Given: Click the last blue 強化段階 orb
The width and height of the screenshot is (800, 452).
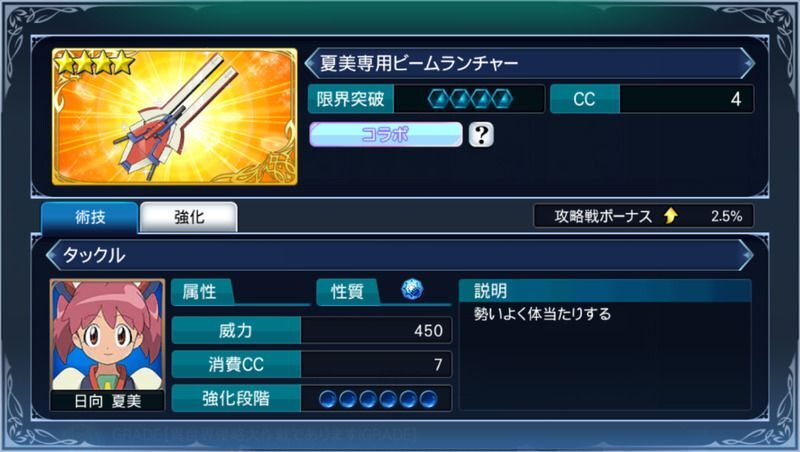Looking at the screenshot, I should pyautogui.click(x=428, y=399).
